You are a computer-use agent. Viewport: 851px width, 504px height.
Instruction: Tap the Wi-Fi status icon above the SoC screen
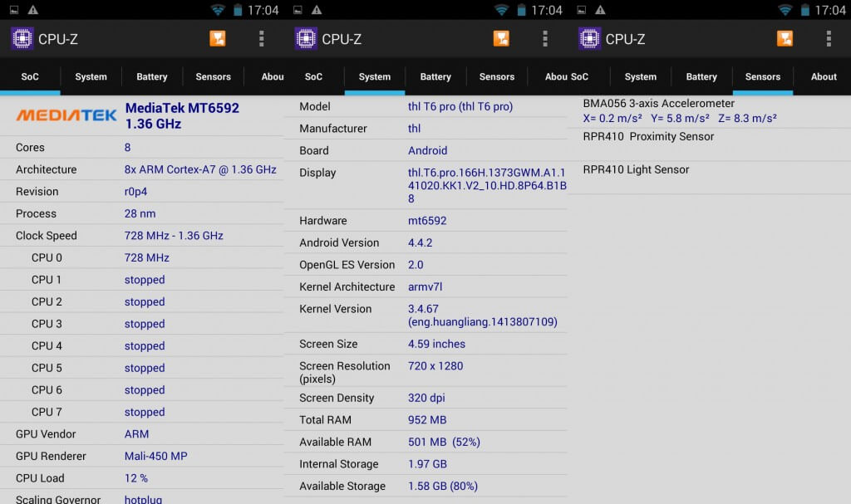point(218,10)
